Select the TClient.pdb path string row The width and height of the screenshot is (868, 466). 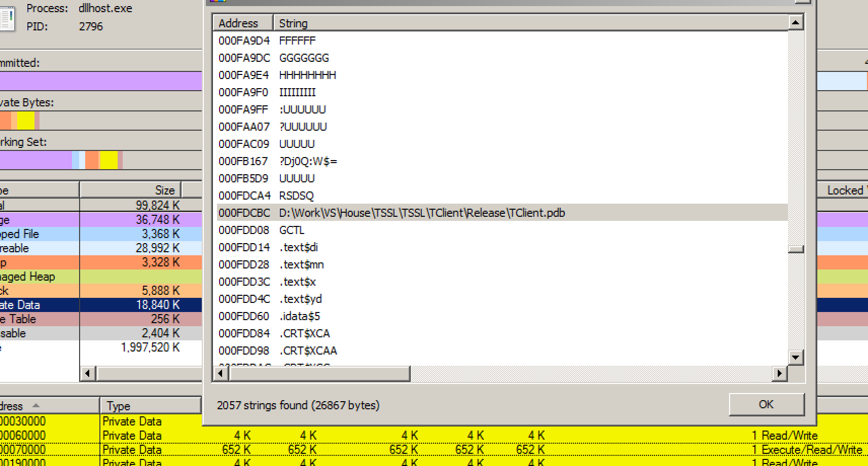pos(422,213)
